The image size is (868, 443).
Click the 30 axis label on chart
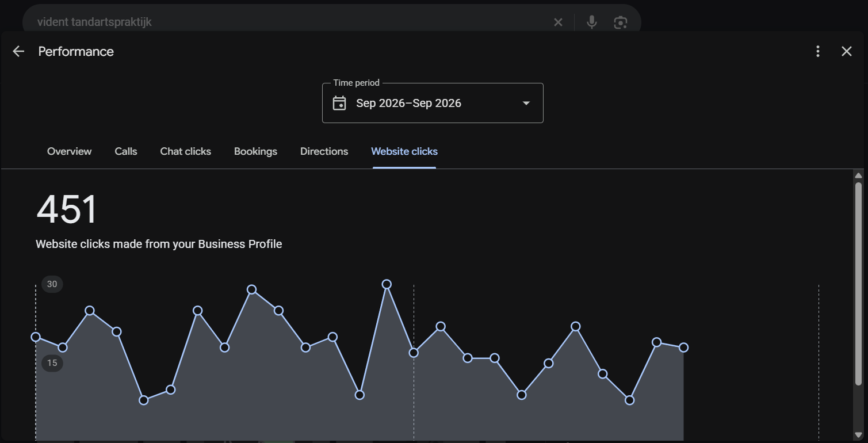coord(52,284)
